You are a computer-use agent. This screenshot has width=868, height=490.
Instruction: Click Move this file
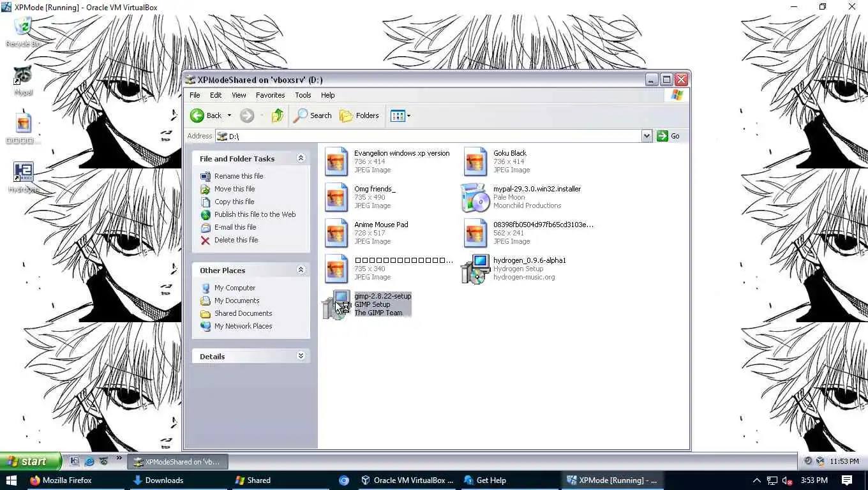pyautogui.click(x=228, y=189)
